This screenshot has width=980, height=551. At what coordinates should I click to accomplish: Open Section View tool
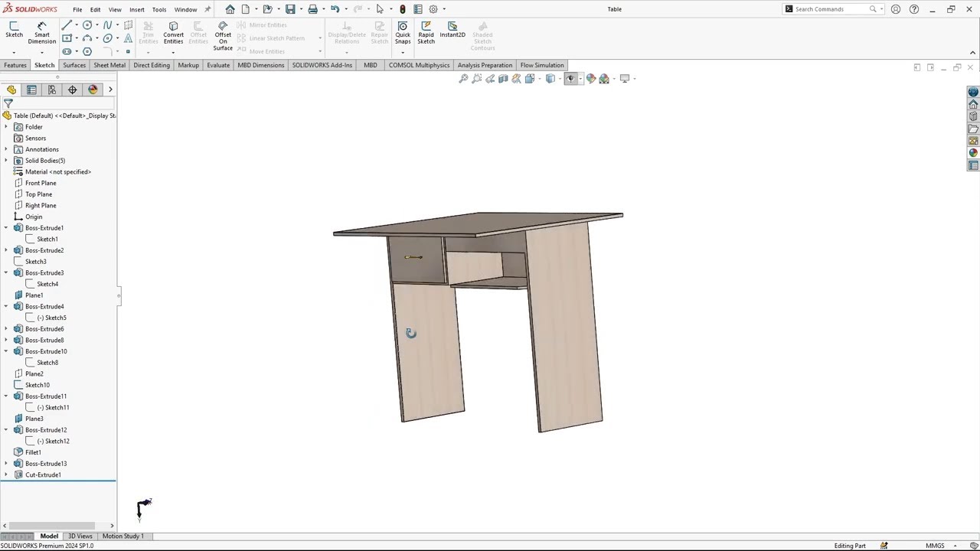click(x=503, y=79)
